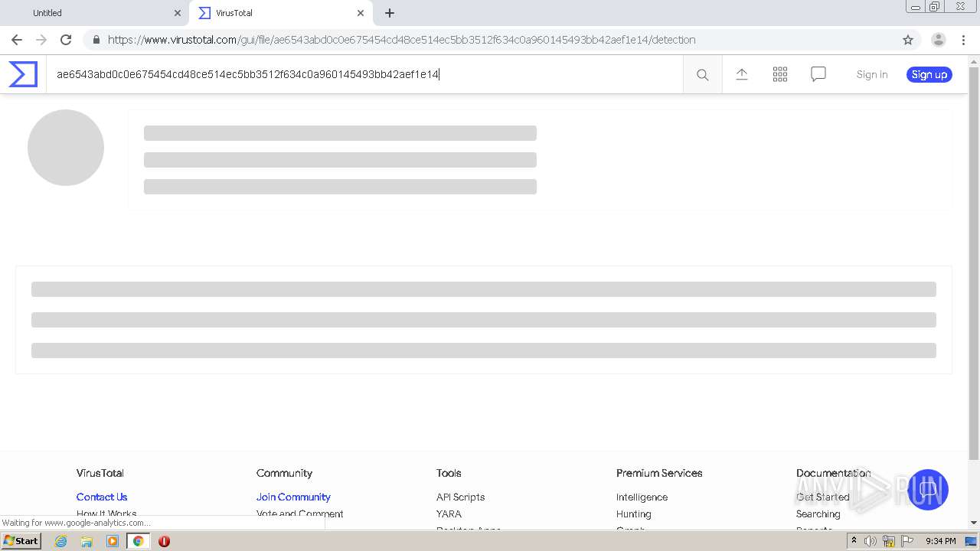Click the search magnifier icon

point(702,74)
